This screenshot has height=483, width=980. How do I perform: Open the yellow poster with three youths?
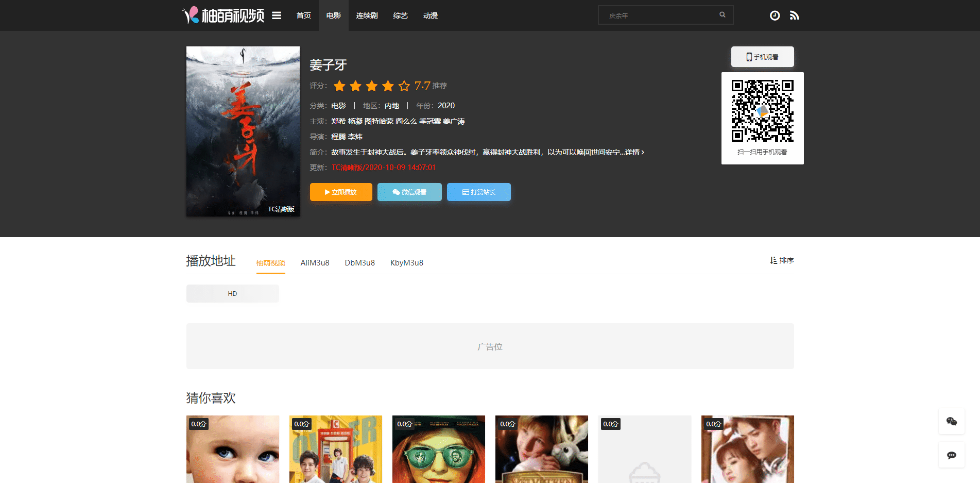pos(336,449)
